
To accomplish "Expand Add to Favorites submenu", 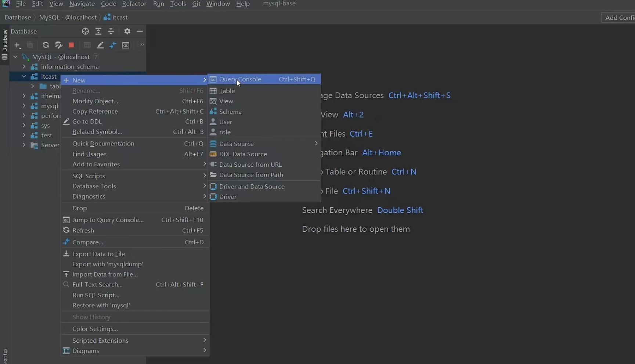I will (x=135, y=164).
